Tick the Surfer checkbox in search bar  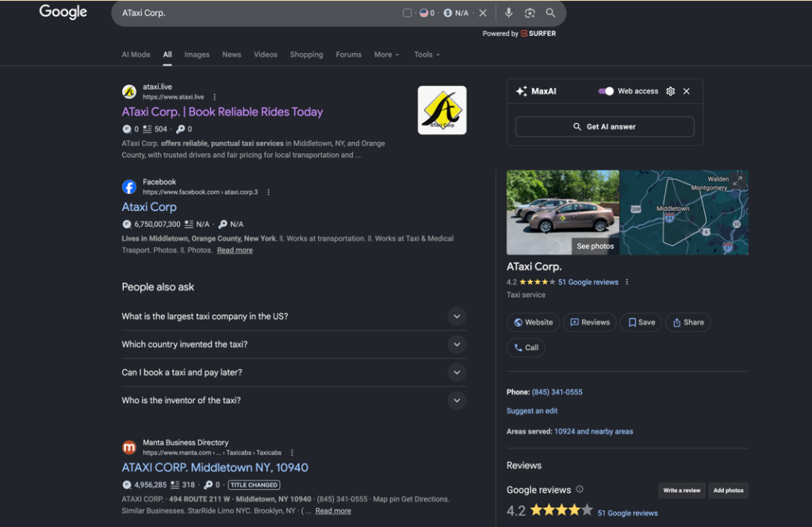coord(407,13)
